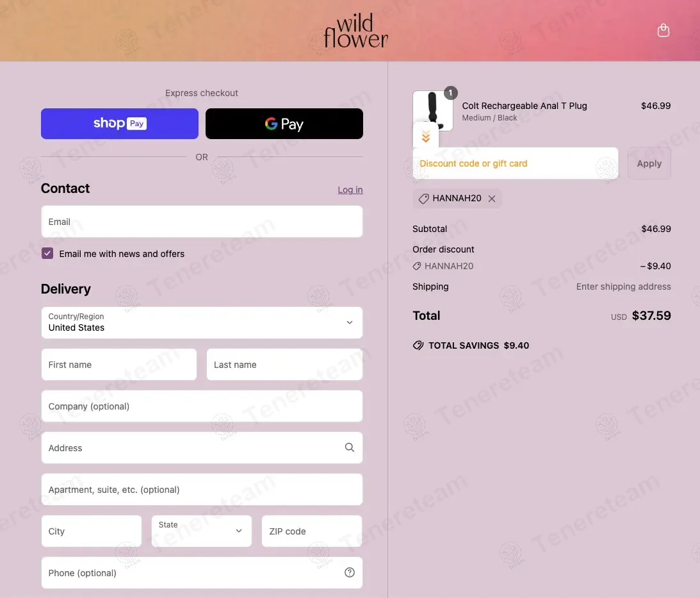
Task: Click the search icon in Address field
Action: coord(349,447)
